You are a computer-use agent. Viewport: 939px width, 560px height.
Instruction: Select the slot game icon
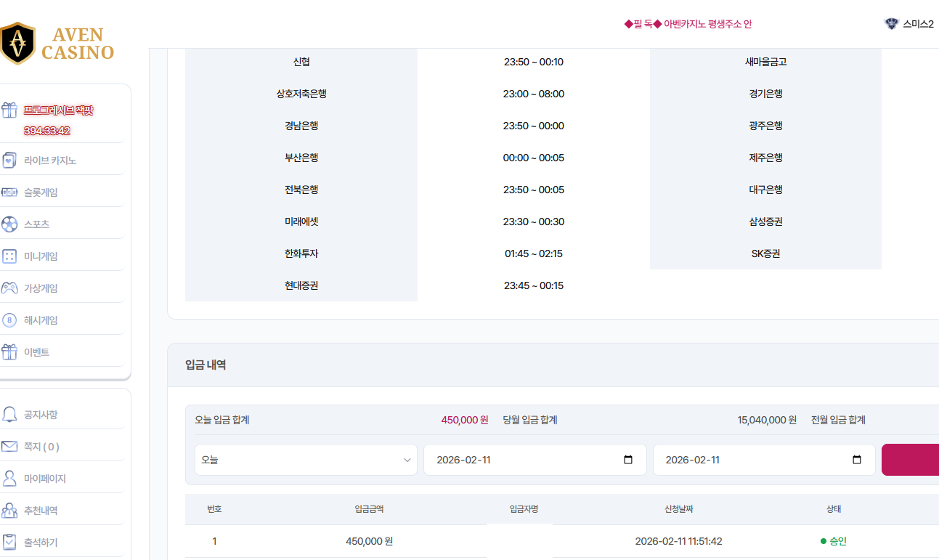click(9, 192)
